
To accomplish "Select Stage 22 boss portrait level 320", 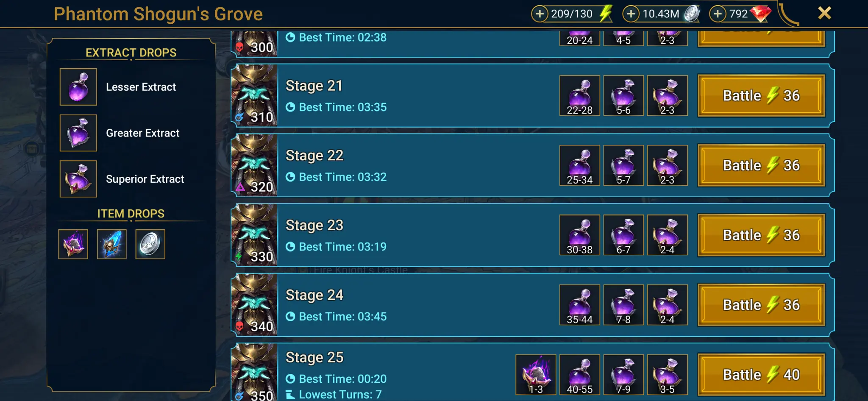I will point(254,165).
